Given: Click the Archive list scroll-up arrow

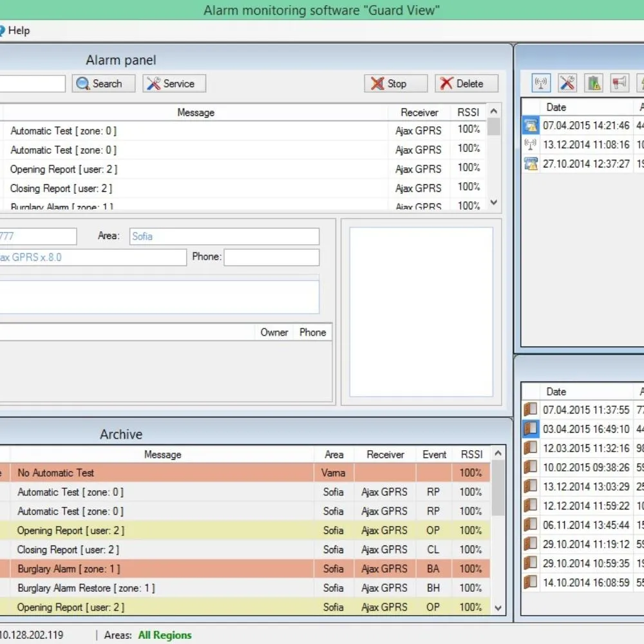Looking at the screenshot, I should 498,453.
